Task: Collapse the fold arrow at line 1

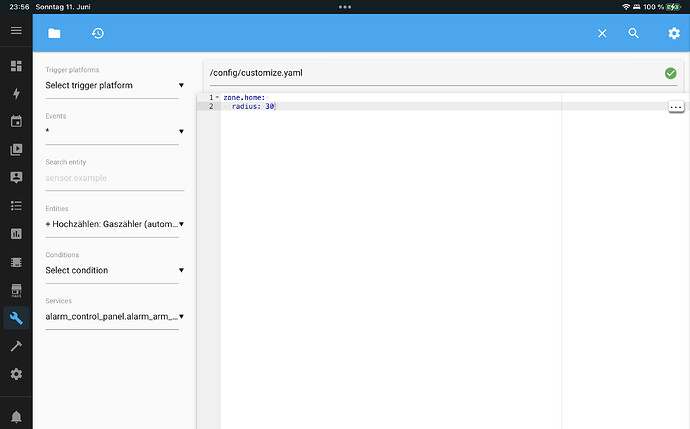Action: (217, 97)
